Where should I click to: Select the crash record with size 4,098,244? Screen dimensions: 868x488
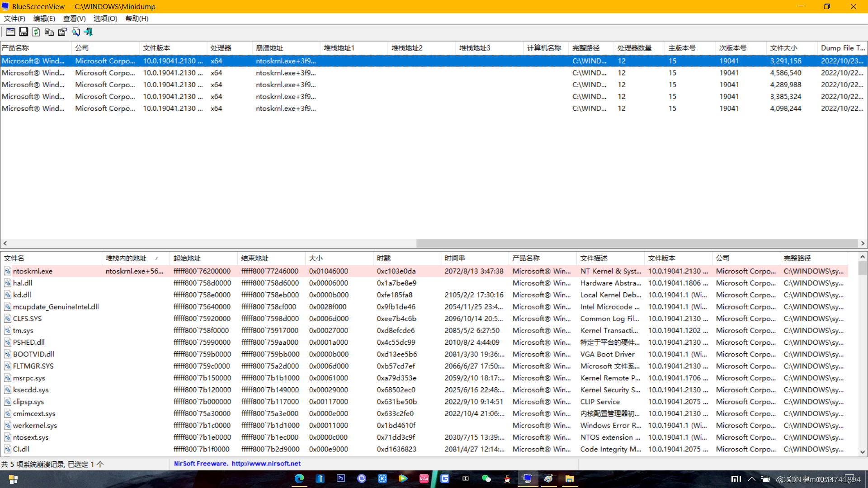(433, 108)
